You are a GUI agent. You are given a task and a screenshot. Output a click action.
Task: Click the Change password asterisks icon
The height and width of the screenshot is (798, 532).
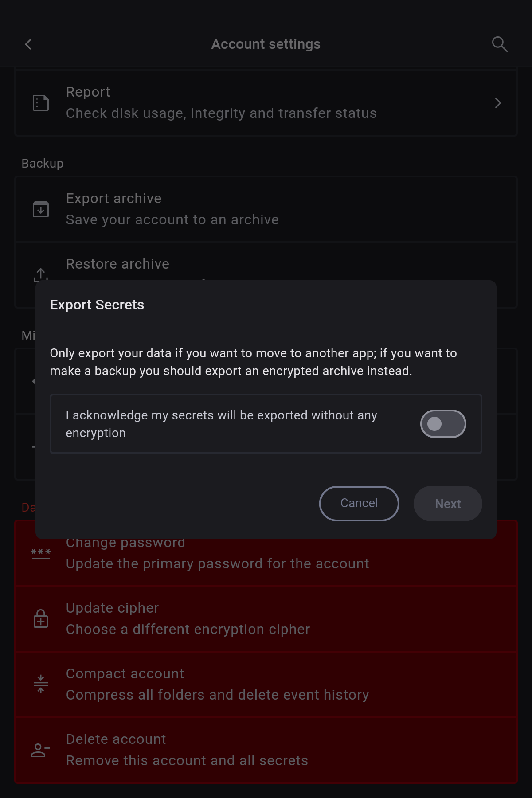coord(41,553)
